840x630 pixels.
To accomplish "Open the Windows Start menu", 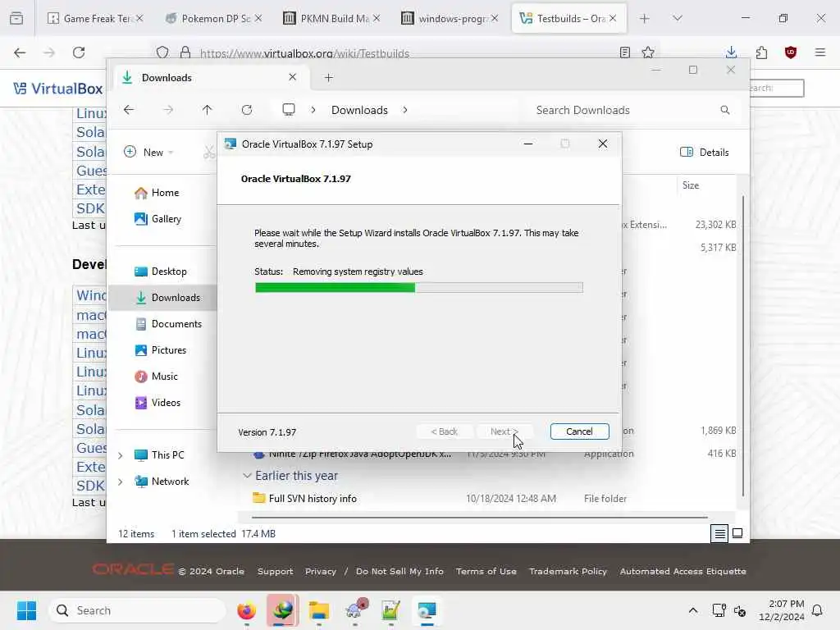I will point(26,610).
